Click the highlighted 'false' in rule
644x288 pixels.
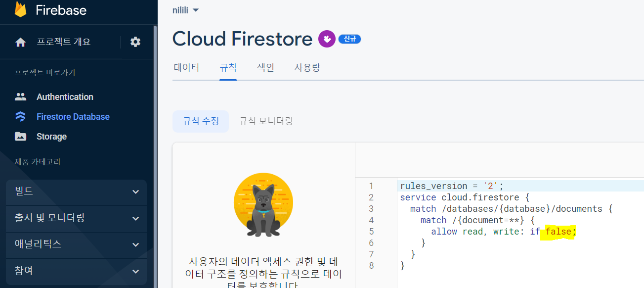pyautogui.click(x=558, y=232)
